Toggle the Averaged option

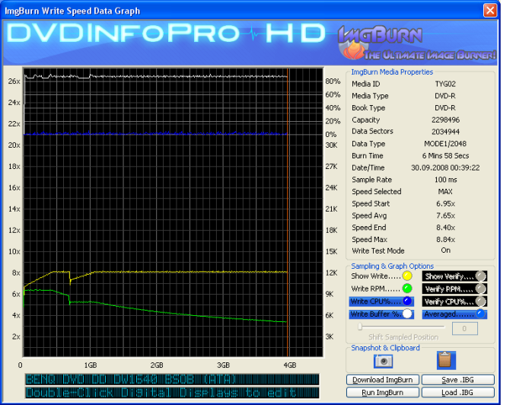(454, 314)
